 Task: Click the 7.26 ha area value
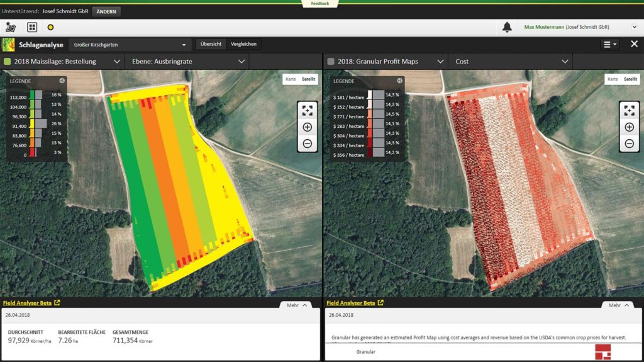point(68,341)
